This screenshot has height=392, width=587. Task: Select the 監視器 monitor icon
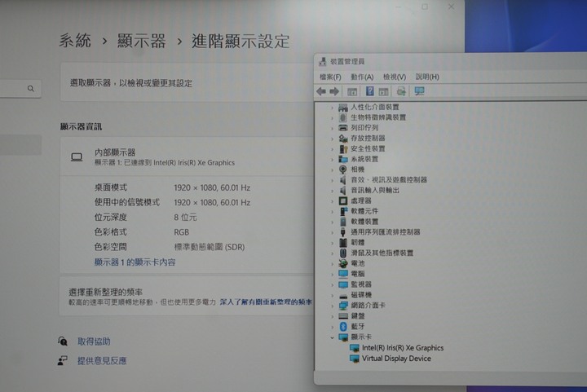[x=343, y=284]
